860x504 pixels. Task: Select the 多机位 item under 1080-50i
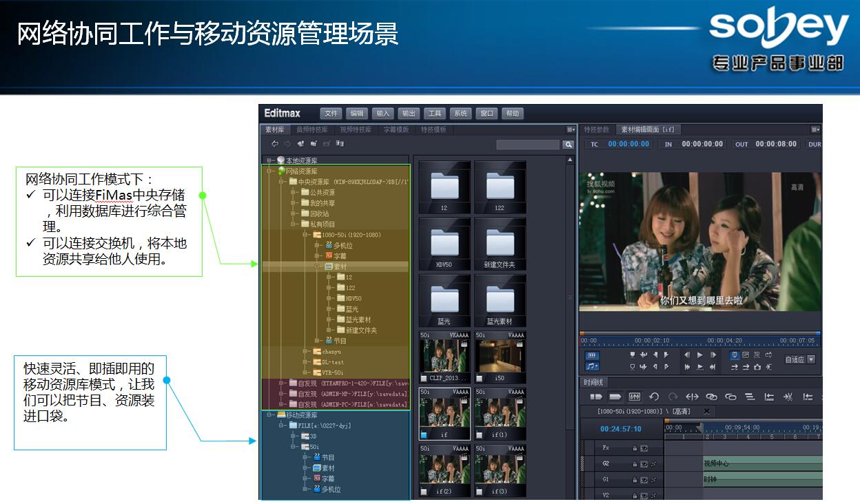[x=338, y=245]
